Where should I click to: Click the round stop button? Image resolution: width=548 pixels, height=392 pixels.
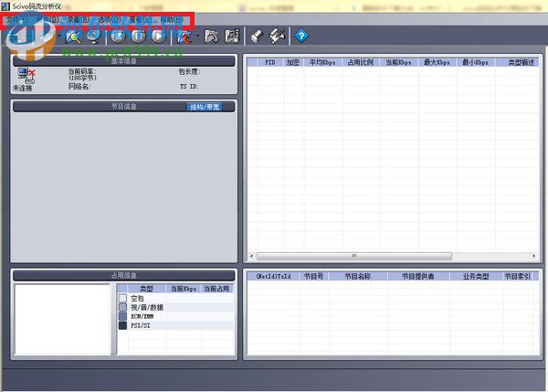[x=118, y=36]
